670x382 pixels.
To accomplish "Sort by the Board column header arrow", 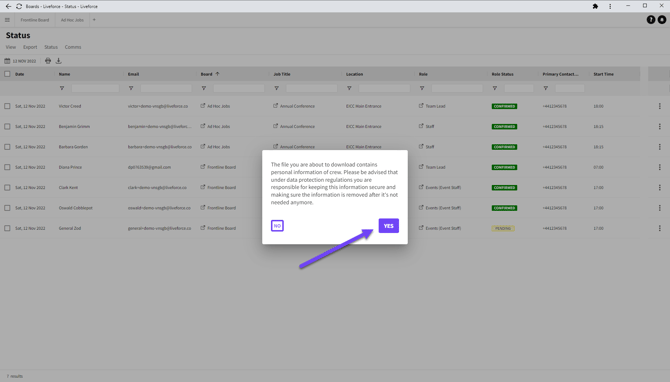I will (x=217, y=74).
